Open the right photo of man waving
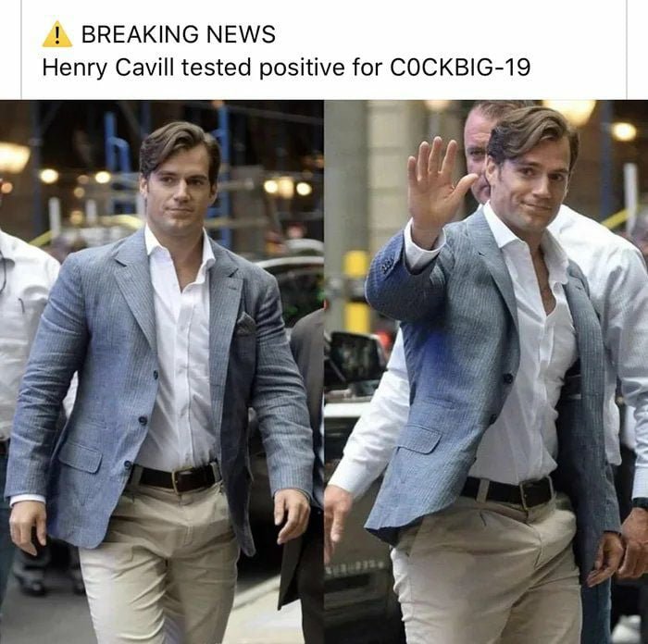The image size is (648, 644). [x=486, y=372]
